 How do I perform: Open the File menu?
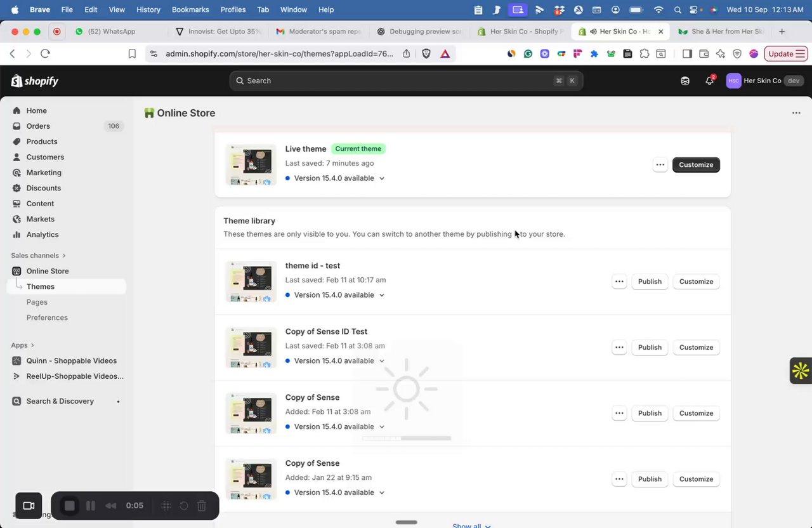(67, 10)
